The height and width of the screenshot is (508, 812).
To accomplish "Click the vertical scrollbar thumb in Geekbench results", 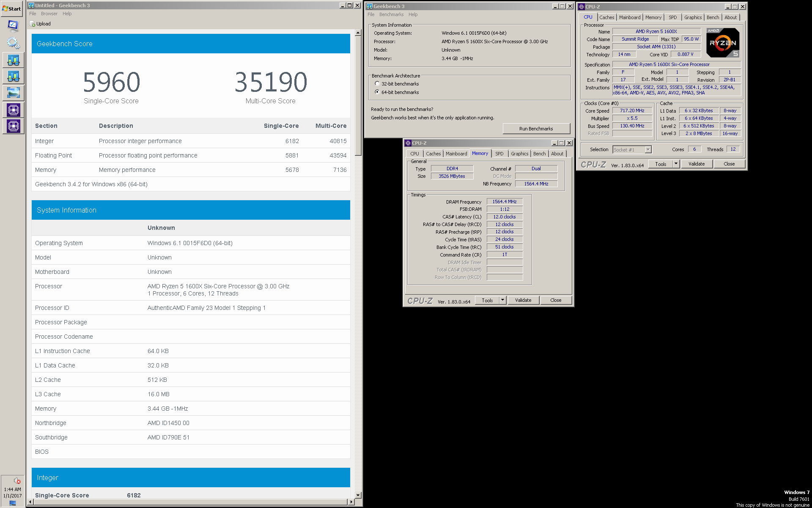I will [x=358, y=96].
